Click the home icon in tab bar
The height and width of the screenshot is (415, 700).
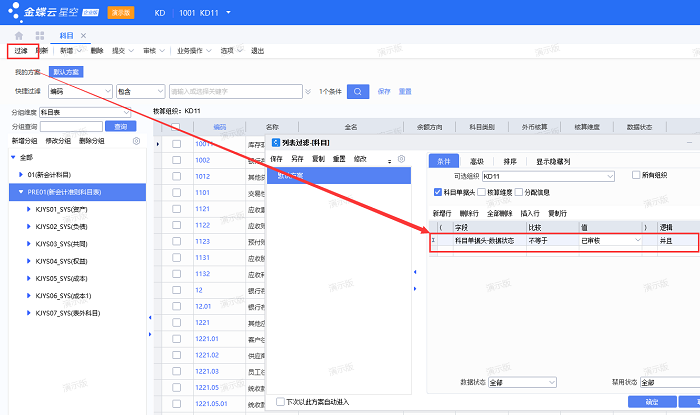coord(19,35)
